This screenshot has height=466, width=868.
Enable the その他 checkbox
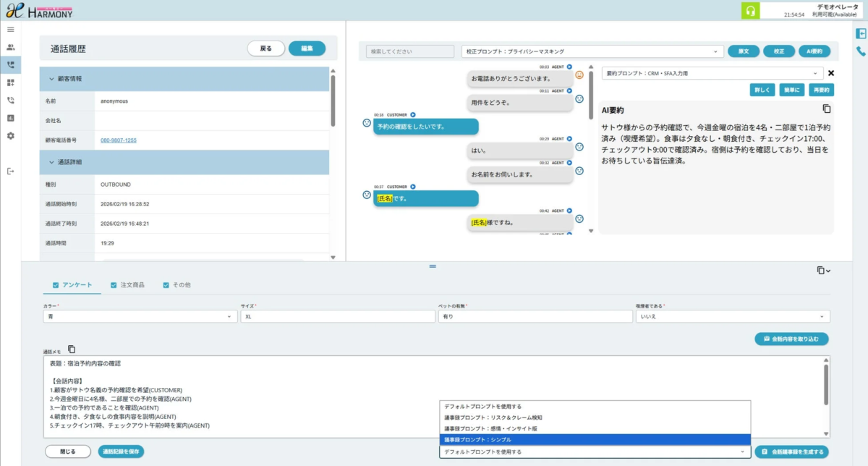click(164, 285)
